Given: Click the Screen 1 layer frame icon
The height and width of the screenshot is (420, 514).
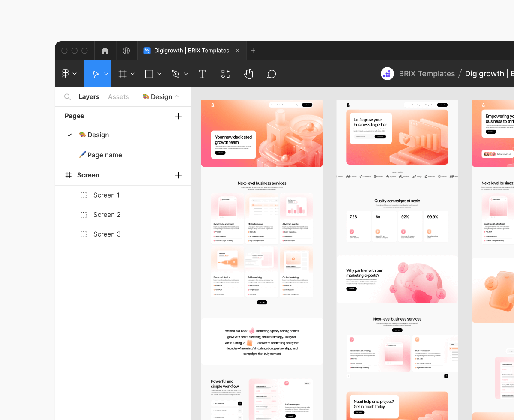Looking at the screenshot, I should (x=84, y=195).
